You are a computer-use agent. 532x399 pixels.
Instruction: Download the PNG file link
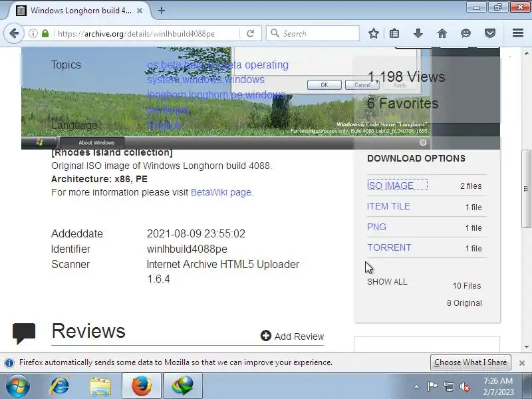tap(376, 227)
